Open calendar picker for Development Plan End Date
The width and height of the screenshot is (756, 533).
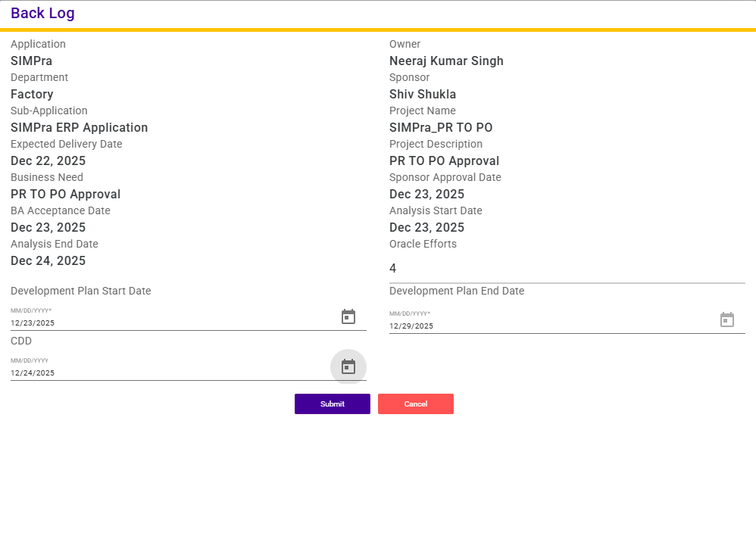[726, 320]
